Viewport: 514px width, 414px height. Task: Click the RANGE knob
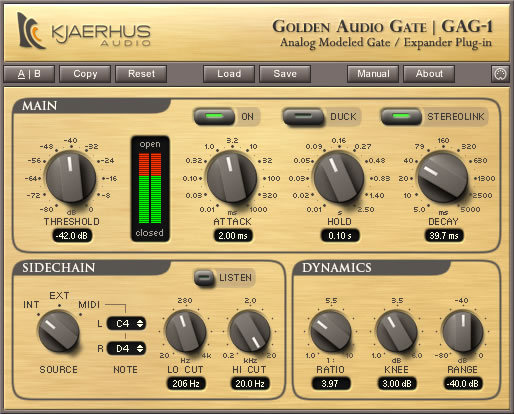[x=463, y=331]
